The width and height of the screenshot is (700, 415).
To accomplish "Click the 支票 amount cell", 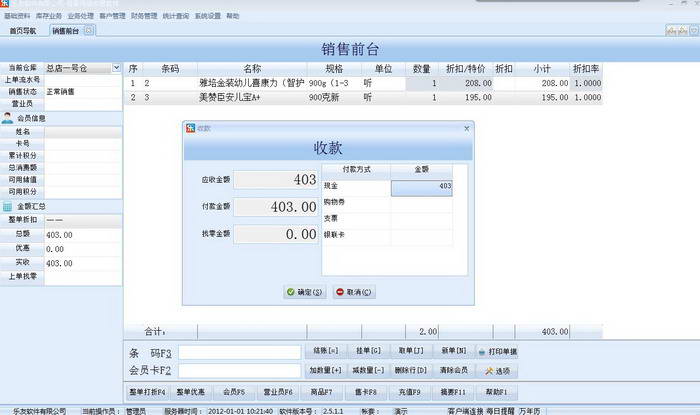I will click(x=421, y=221).
